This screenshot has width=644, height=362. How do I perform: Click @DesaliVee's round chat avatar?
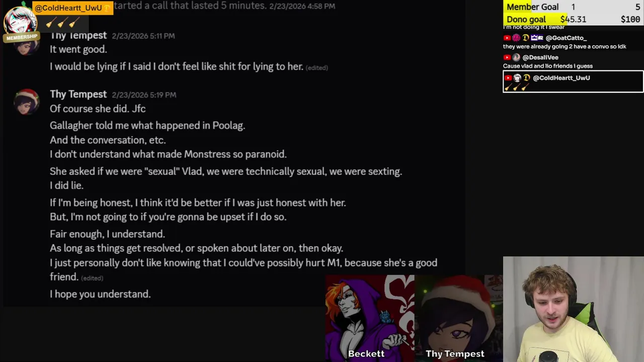tap(516, 57)
